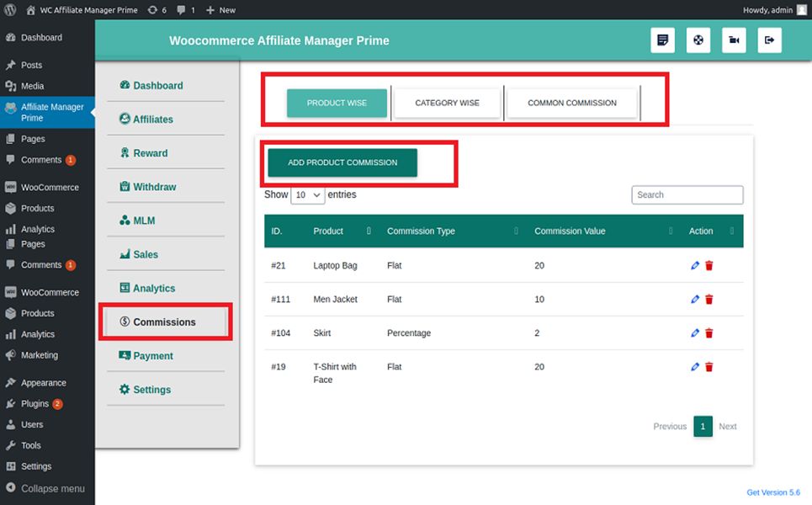This screenshot has width=812, height=505.
Task: Click the notes icon in header
Action: coord(662,40)
